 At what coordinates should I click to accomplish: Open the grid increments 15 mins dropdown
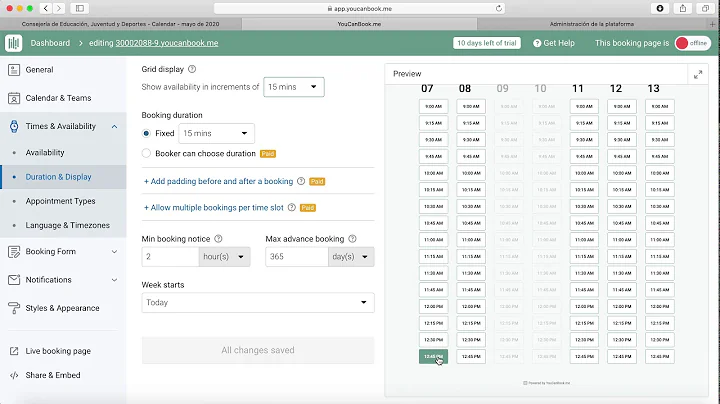[294, 87]
